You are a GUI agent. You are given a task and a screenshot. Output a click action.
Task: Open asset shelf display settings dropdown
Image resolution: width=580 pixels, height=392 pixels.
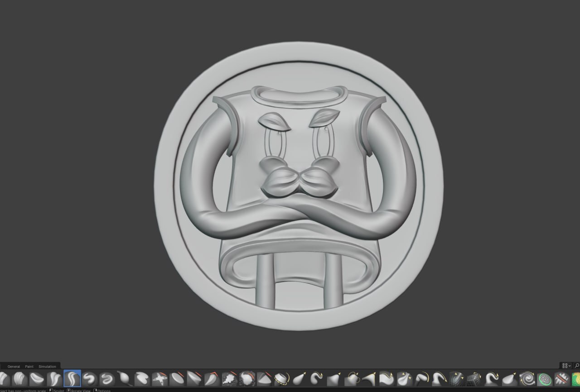566,365
